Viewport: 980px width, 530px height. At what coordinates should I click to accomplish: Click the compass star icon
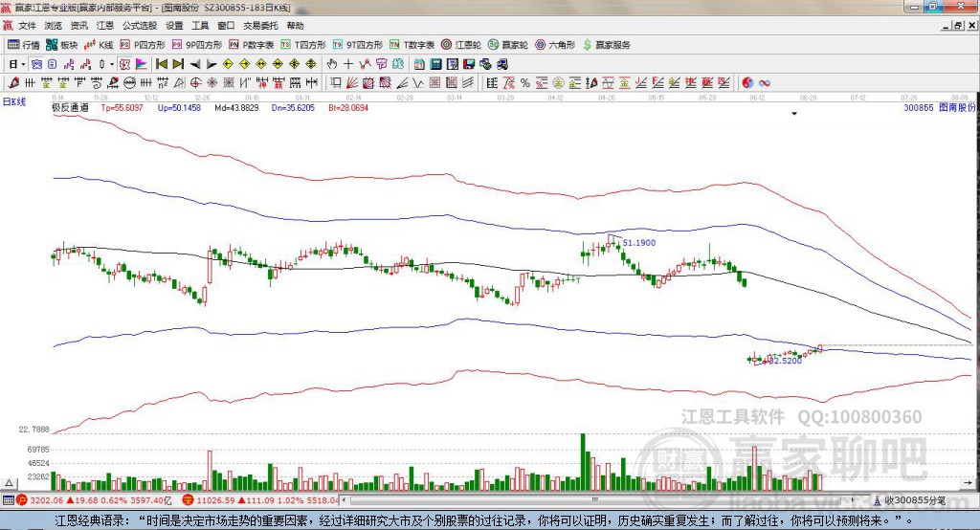tap(212, 82)
